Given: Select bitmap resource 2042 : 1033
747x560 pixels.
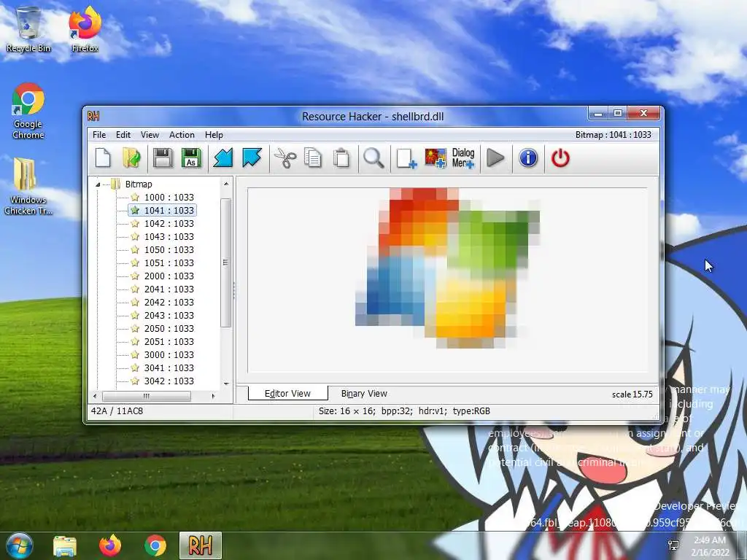Looking at the screenshot, I should 169,303.
